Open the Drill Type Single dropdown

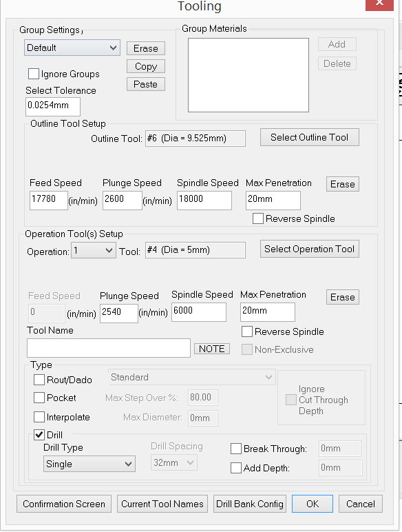coord(89,464)
